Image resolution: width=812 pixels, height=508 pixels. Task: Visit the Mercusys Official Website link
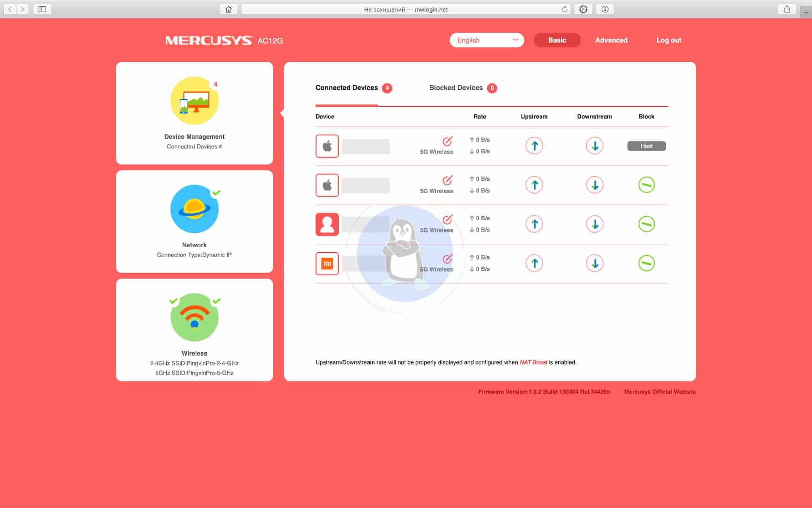(659, 392)
